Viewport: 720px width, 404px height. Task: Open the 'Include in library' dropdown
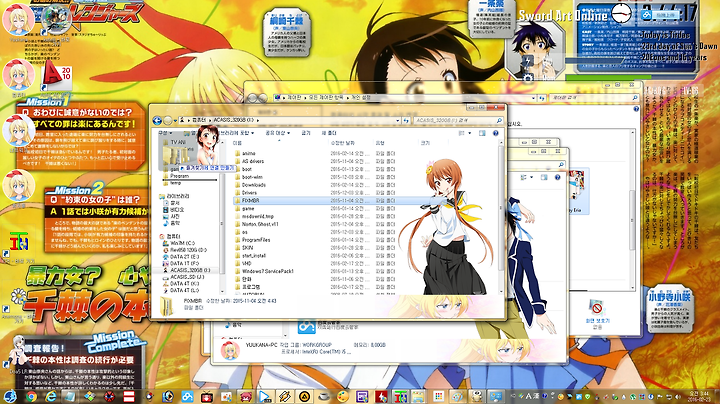click(x=237, y=133)
